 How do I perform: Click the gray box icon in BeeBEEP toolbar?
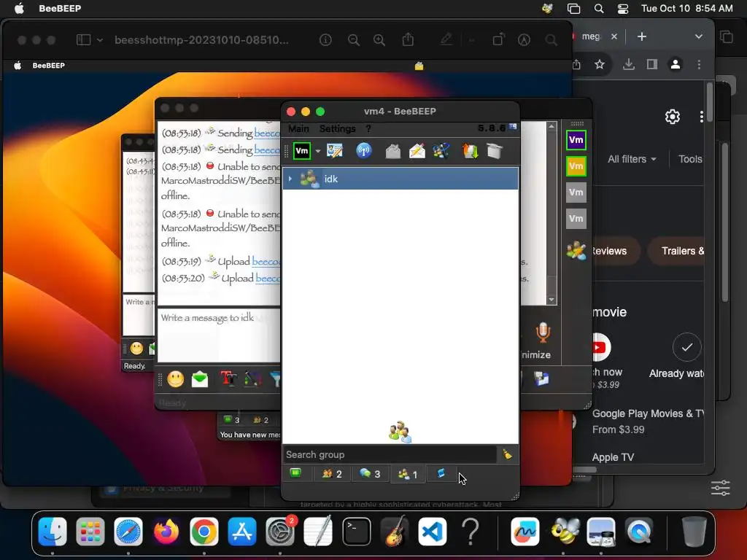click(x=495, y=152)
